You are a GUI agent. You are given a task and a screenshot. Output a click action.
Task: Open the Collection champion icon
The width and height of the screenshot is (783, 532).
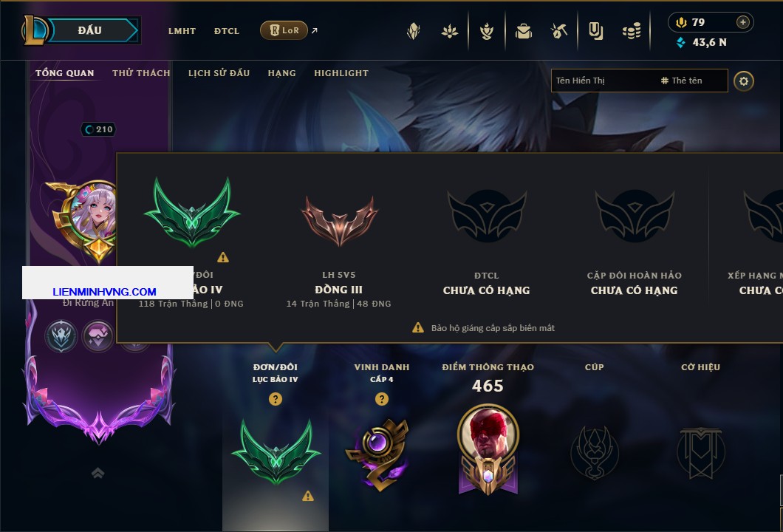[x=414, y=32]
